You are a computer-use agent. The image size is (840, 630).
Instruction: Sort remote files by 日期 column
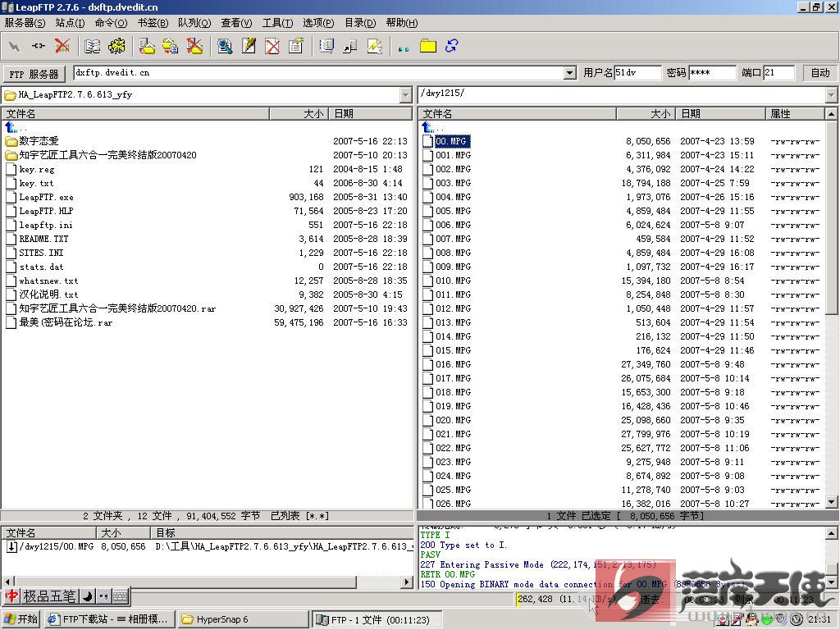pyautogui.click(x=720, y=113)
